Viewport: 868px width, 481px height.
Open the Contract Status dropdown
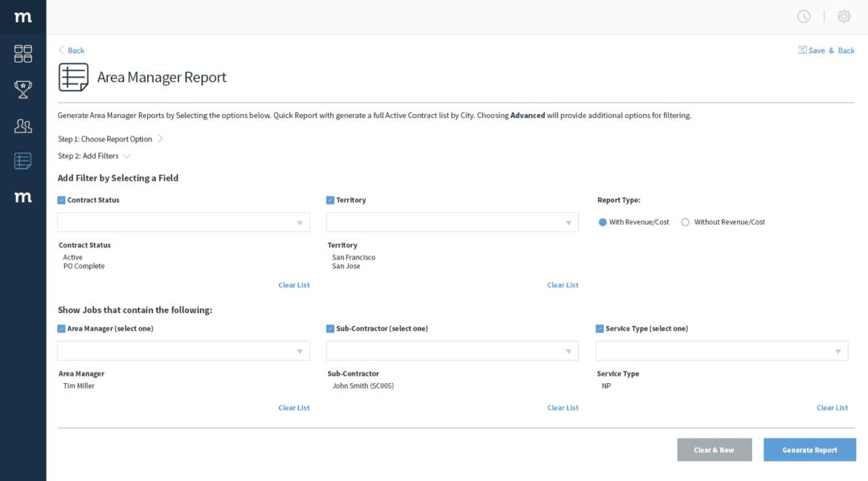tap(183, 222)
